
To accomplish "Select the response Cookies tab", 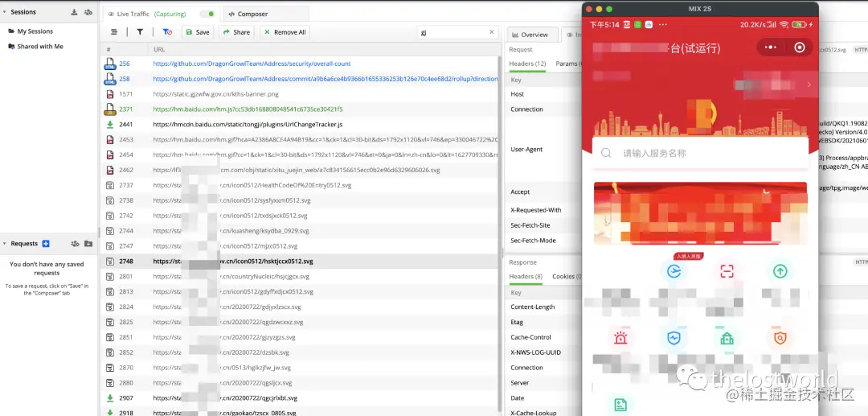I will (567, 277).
